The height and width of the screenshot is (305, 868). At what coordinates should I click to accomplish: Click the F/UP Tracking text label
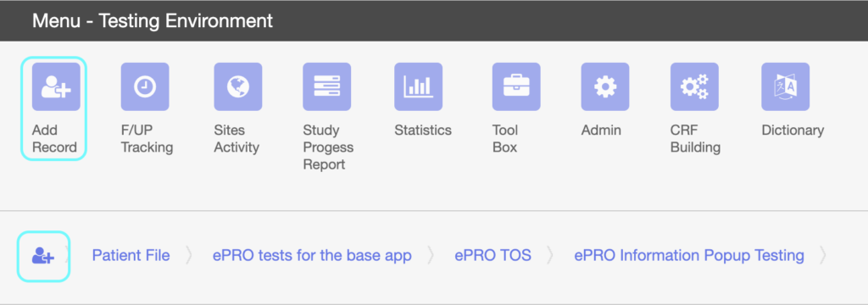click(147, 139)
